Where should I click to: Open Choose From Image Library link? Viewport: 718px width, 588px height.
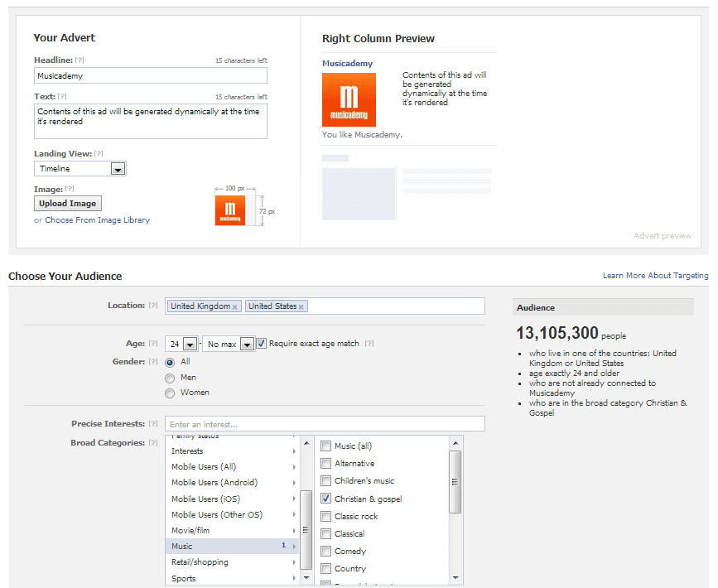coord(97,220)
